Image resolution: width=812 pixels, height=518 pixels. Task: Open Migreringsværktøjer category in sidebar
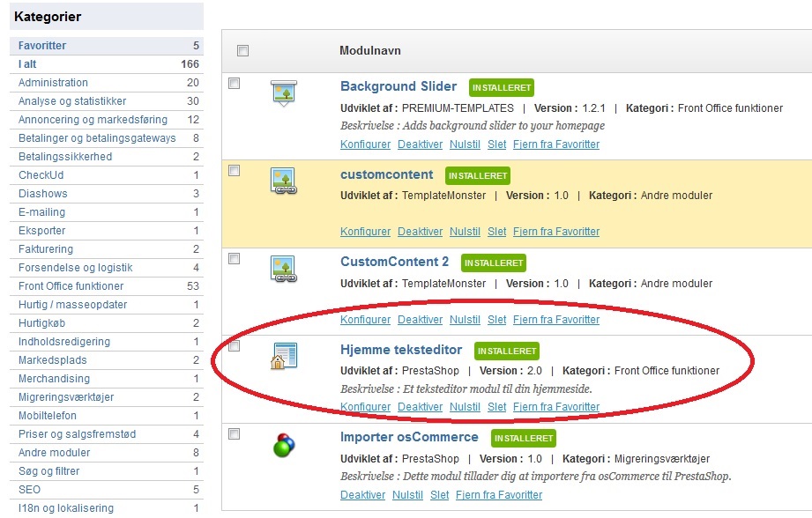(107, 397)
